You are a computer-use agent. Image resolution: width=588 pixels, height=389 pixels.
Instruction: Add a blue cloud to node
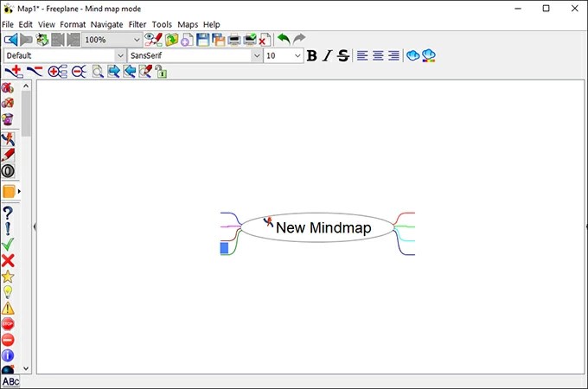click(412, 56)
